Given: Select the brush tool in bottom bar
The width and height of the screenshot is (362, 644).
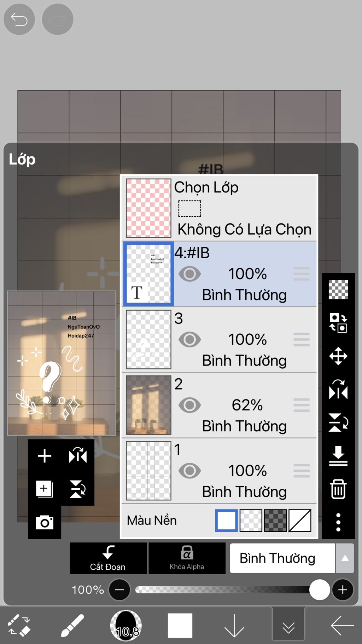Looking at the screenshot, I should coord(72,626).
